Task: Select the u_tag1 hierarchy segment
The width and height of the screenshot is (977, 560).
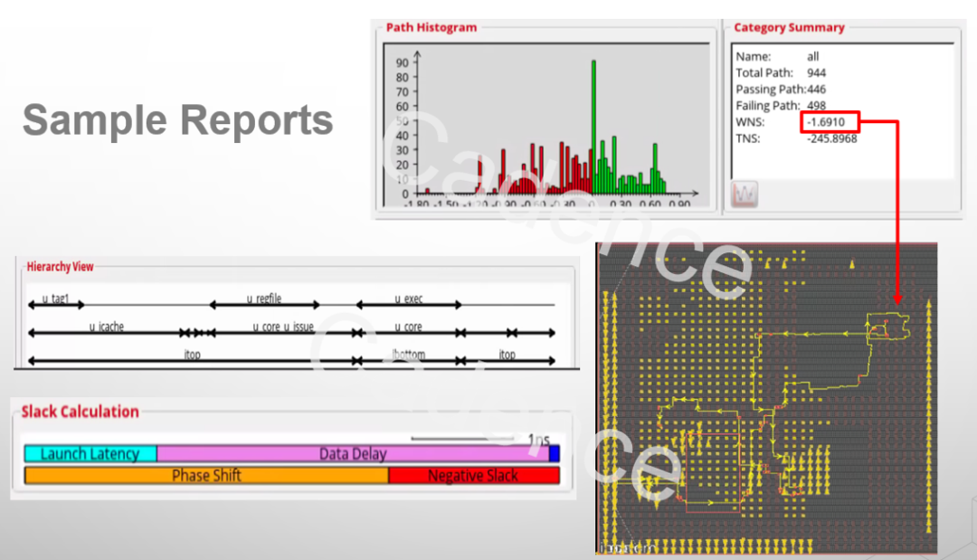Action: (56, 304)
